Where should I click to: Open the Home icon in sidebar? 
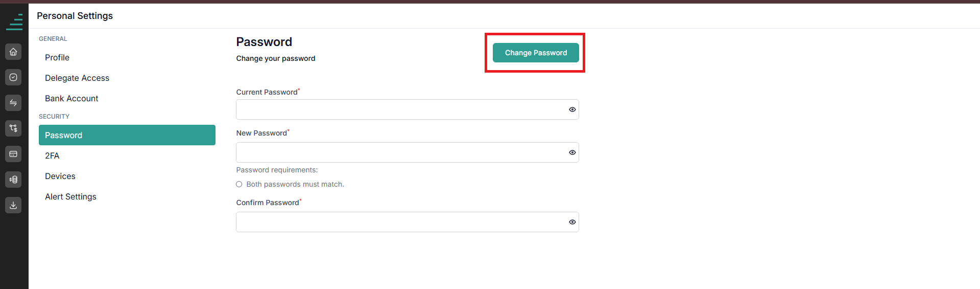pos(13,52)
